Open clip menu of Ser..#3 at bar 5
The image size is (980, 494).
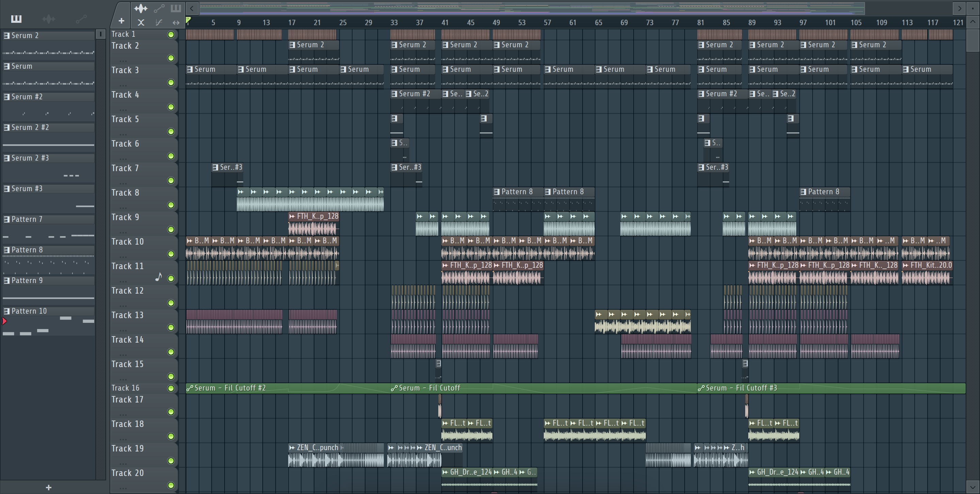point(215,167)
